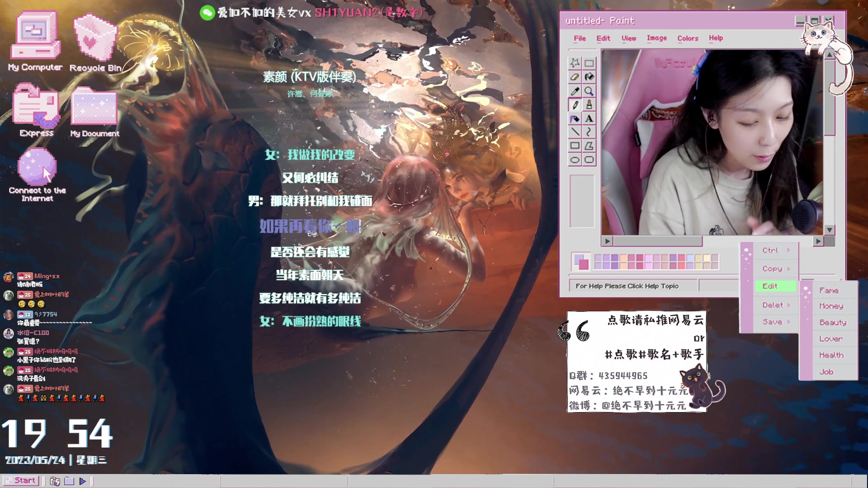This screenshot has width=868, height=488.
Task: Click chat username 9彡7754
Action: click(x=46, y=314)
